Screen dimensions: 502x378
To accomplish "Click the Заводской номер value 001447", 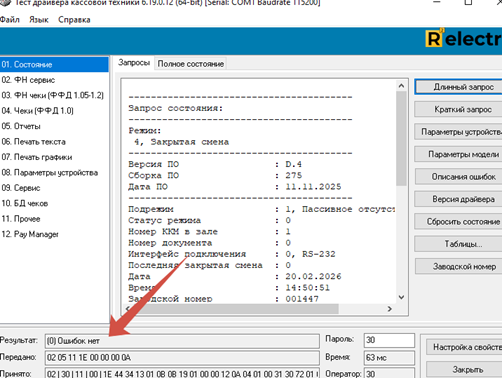I will (x=302, y=299).
